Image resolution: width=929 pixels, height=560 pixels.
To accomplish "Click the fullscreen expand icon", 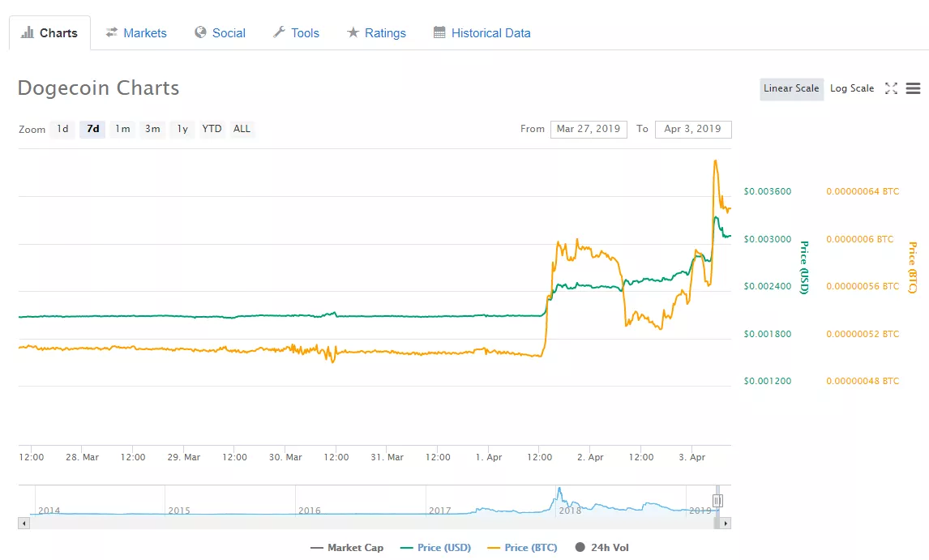I will pyautogui.click(x=891, y=88).
